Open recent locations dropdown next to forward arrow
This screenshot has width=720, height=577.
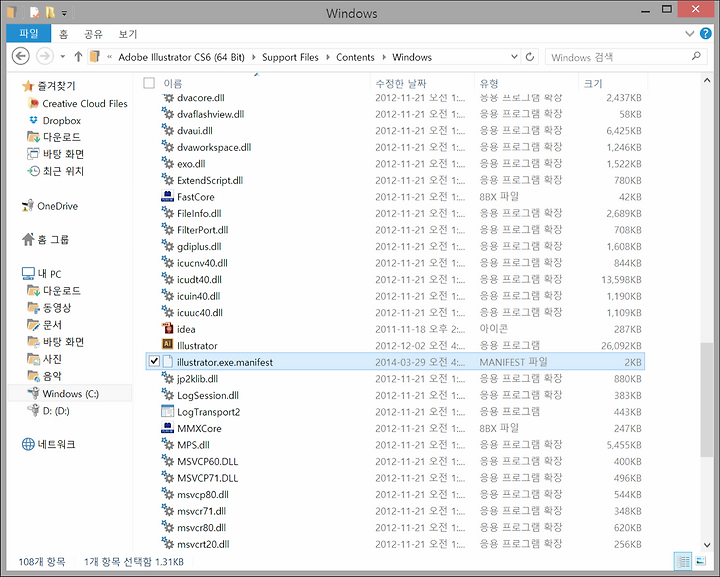click(63, 57)
